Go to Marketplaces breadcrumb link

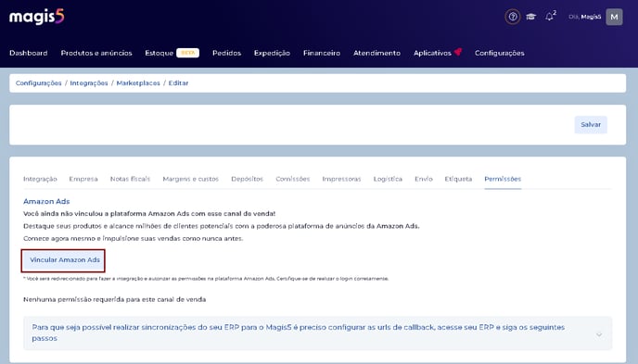coord(138,83)
